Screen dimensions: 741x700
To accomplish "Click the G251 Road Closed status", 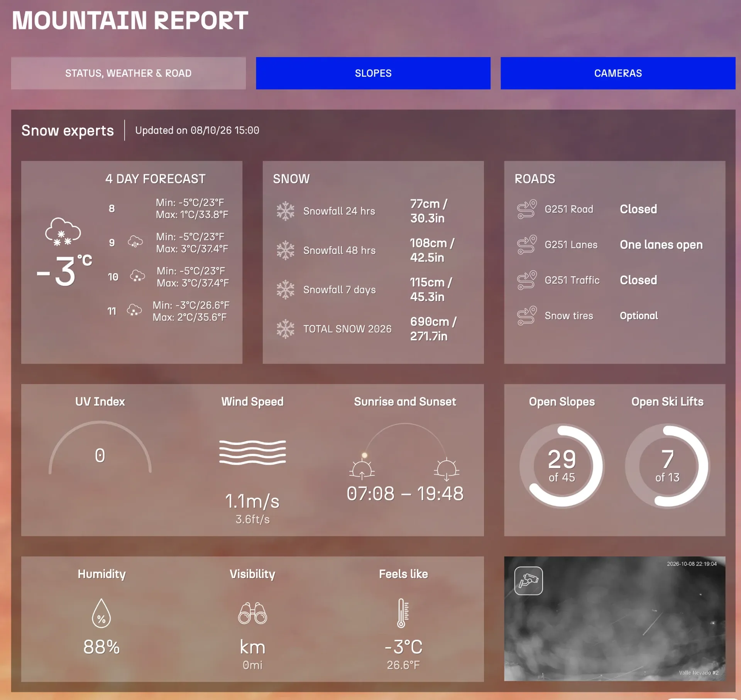I will 638,209.
